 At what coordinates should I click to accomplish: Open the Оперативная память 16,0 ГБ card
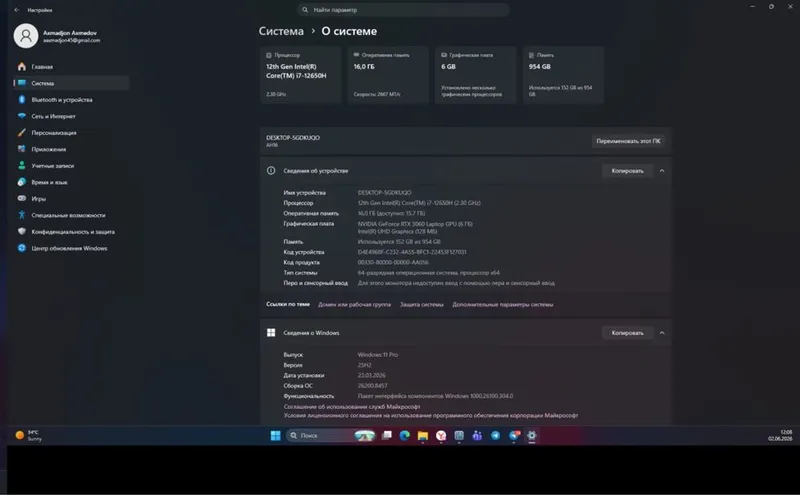pyautogui.click(x=388, y=75)
